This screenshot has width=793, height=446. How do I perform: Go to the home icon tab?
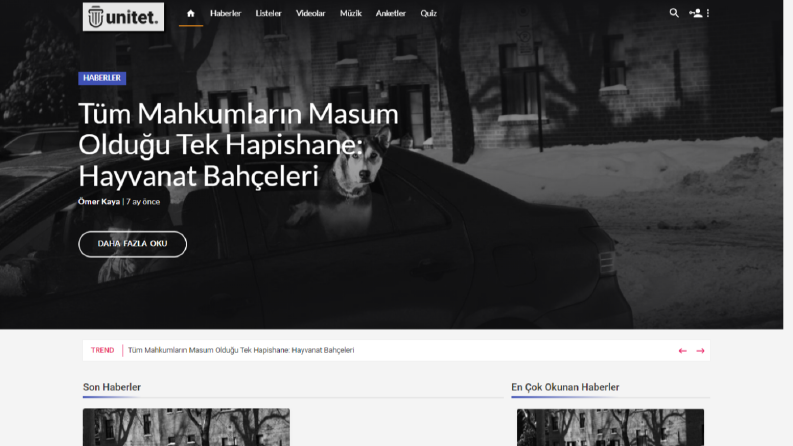191,14
